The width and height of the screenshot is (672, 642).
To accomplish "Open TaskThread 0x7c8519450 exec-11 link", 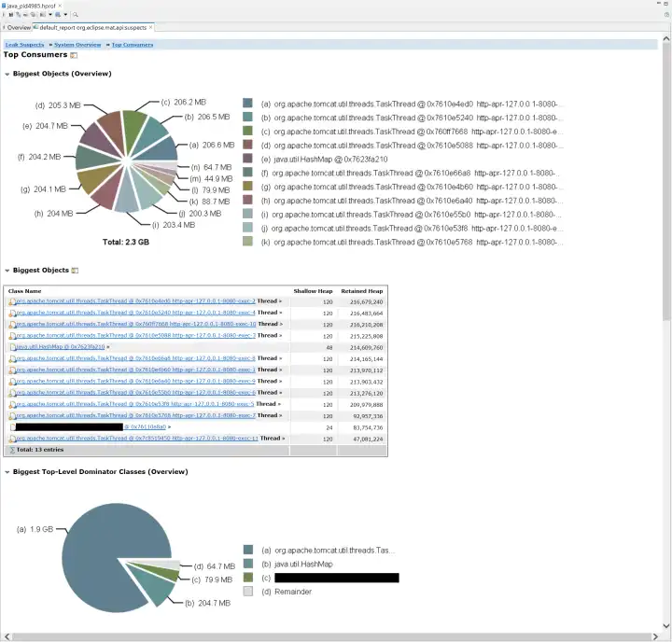I will click(136, 439).
